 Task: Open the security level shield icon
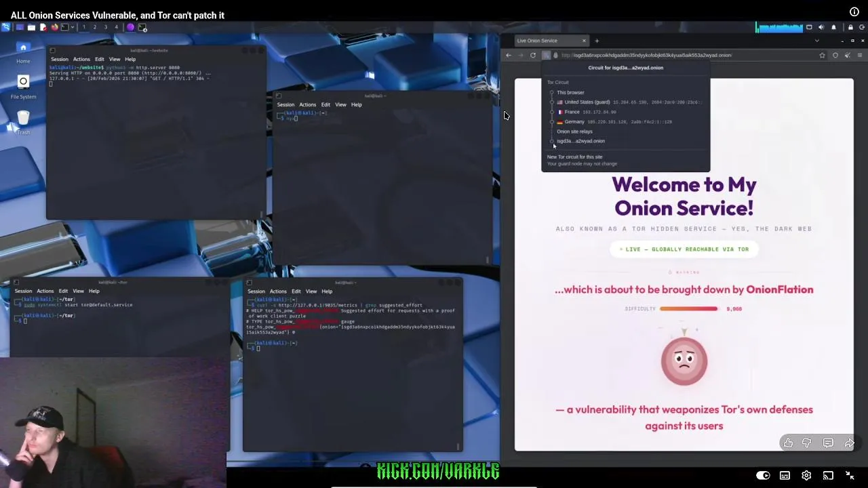pyautogui.click(x=835, y=56)
